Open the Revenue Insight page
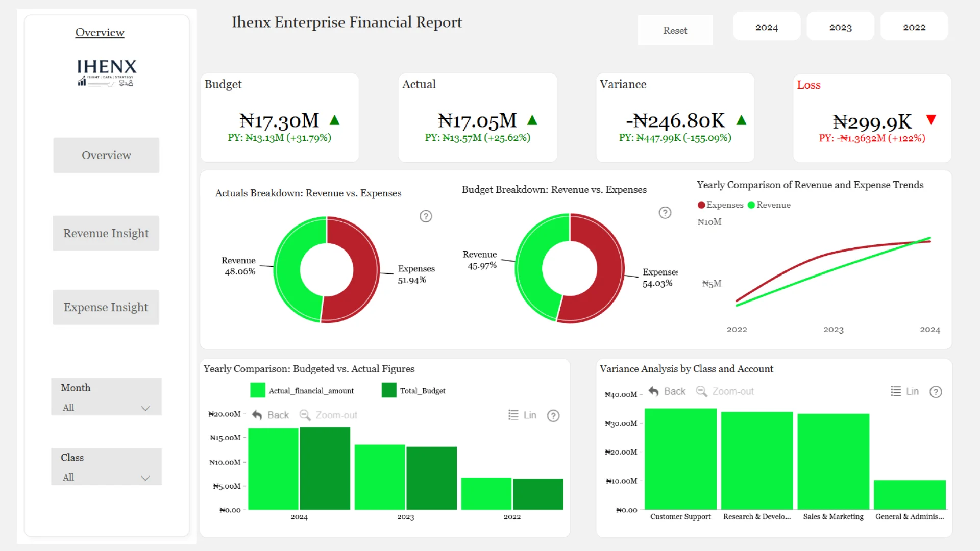Viewport: 980px width, 551px height. point(106,233)
